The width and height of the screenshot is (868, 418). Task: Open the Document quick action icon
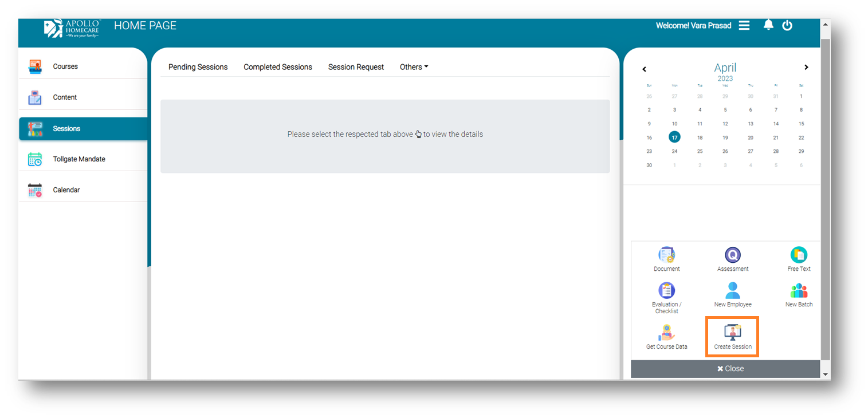666,255
